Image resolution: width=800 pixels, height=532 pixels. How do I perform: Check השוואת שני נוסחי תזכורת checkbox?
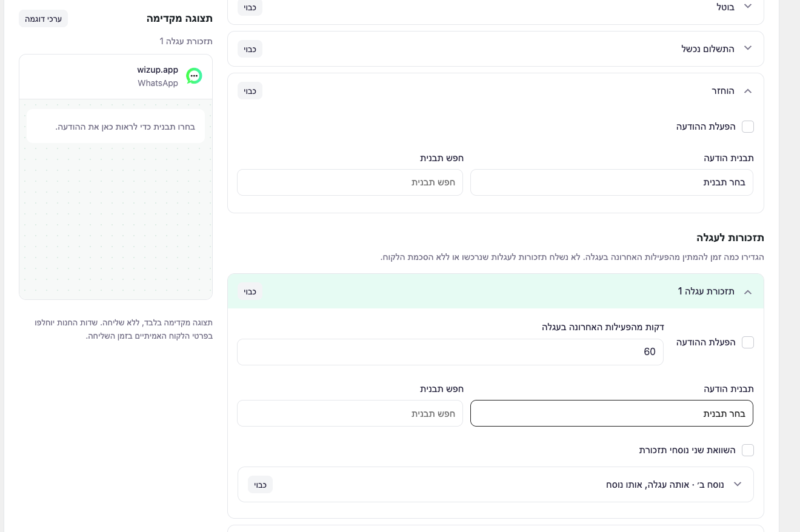click(x=748, y=450)
